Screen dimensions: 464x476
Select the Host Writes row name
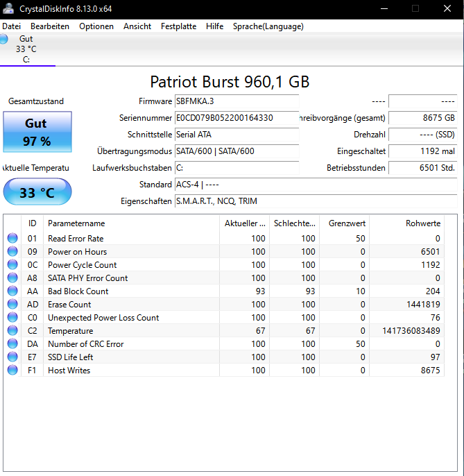point(69,371)
